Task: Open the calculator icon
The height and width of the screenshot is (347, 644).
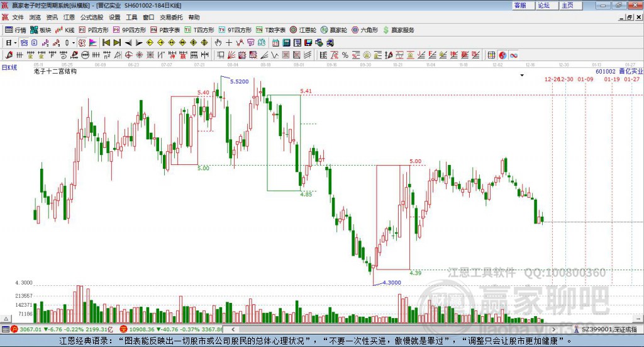Action: pyautogui.click(x=286, y=43)
